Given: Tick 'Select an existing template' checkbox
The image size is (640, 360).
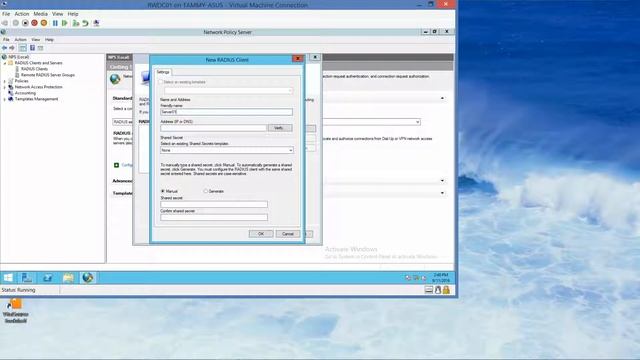Looking at the screenshot, I should tap(160, 82).
